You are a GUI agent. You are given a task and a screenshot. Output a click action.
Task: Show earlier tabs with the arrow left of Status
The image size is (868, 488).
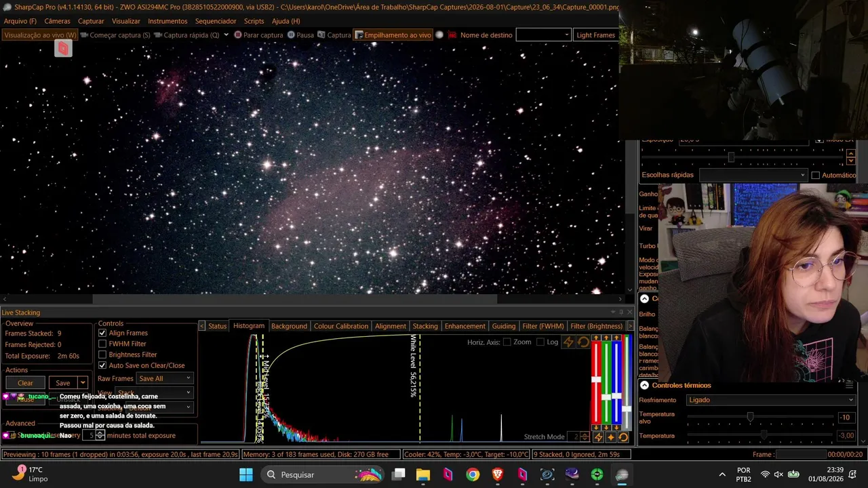click(201, 326)
